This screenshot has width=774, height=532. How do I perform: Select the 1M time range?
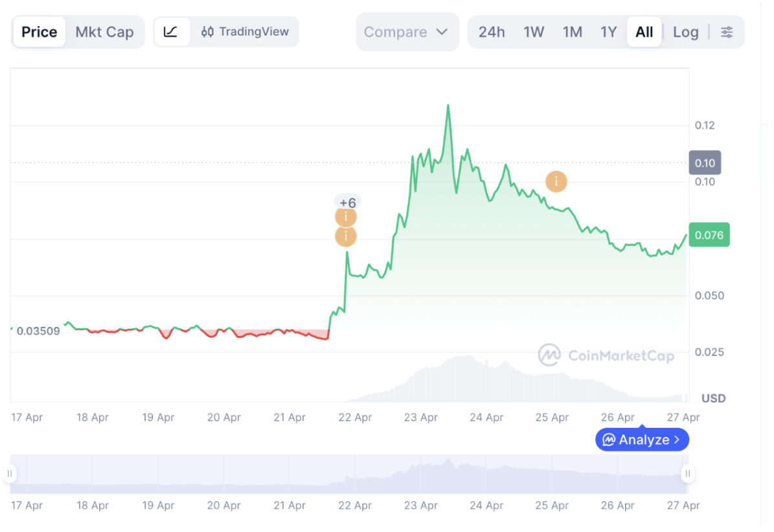coord(573,32)
